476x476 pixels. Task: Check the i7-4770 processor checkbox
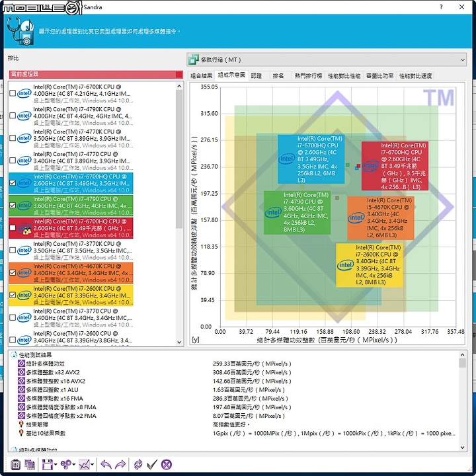(13, 161)
